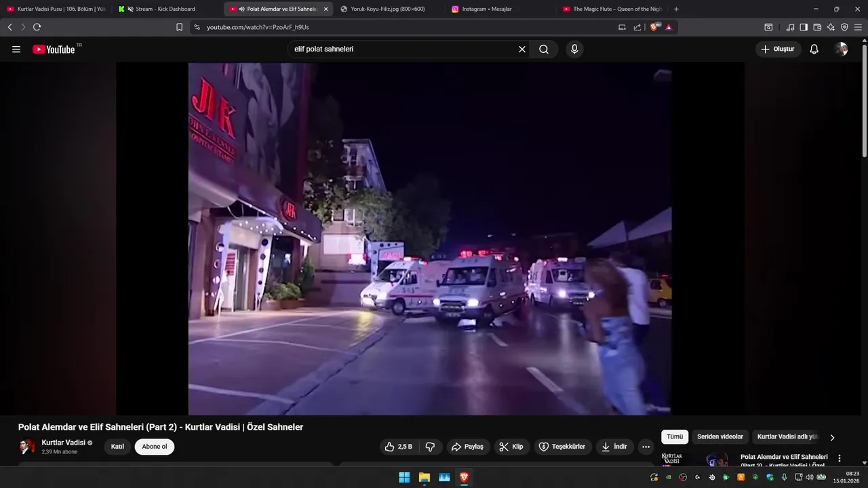The height and width of the screenshot is (488, 868).
Task: Reload the current page
Action: [x=37, y=27]
